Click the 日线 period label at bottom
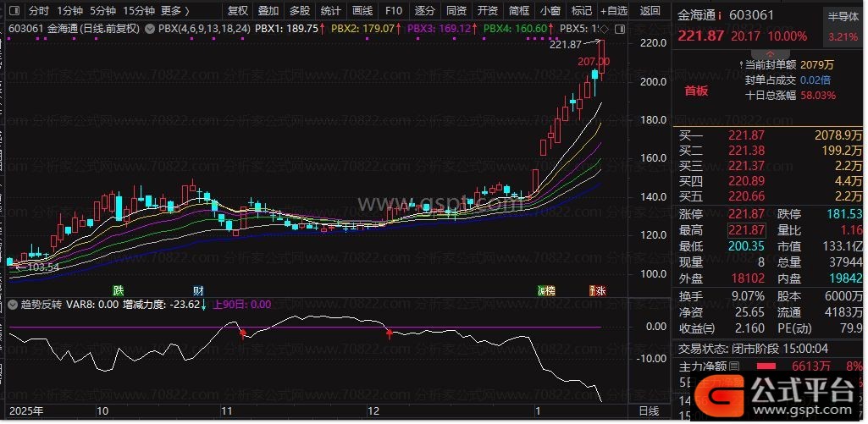Screen dimensions: 868x424 (x=648, y=410)
